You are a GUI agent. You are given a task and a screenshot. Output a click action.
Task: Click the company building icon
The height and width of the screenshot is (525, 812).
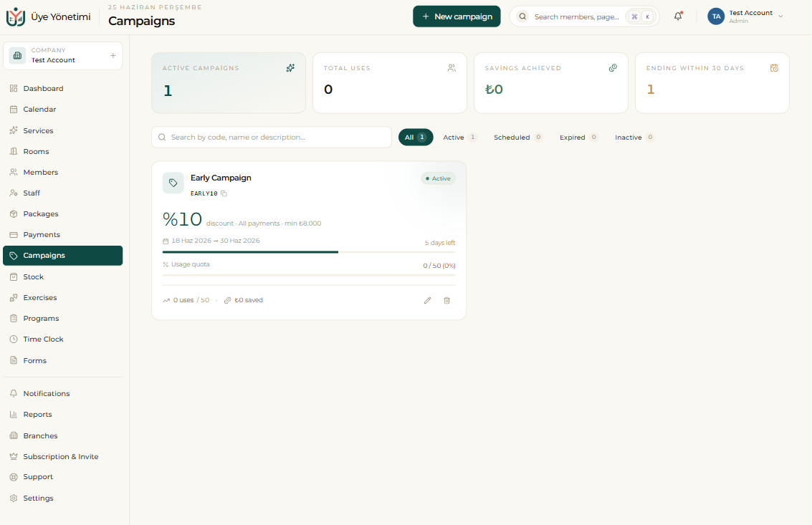click(x=17, y=55)
